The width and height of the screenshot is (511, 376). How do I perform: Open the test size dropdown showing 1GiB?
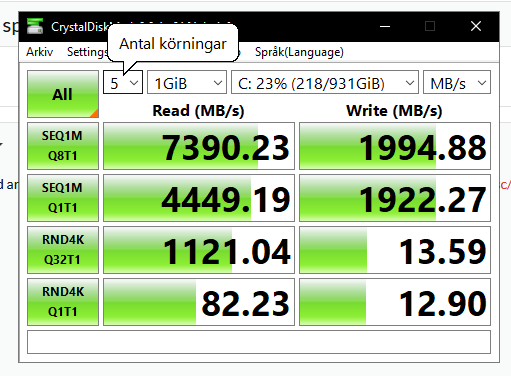tap(187, 82)
